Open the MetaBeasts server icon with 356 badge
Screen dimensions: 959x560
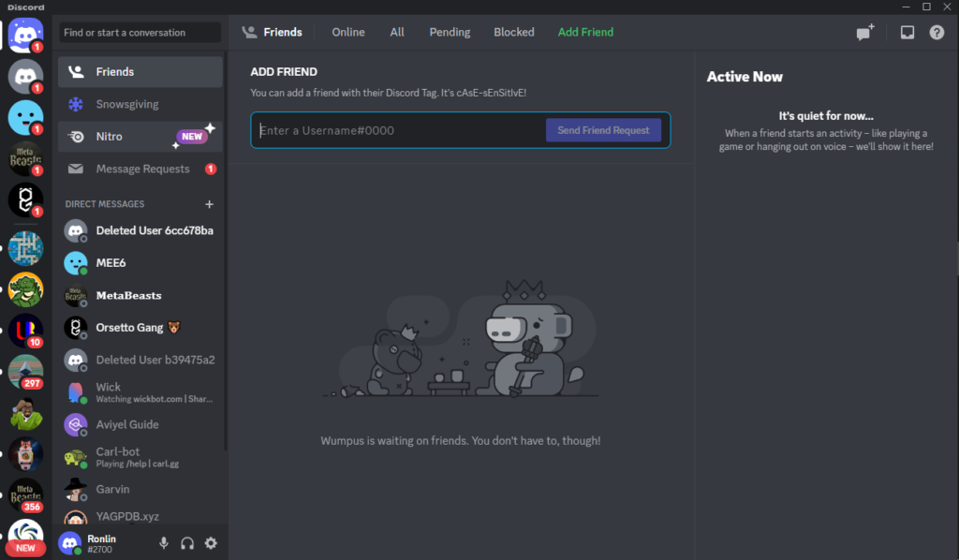[x=25, y=495]
